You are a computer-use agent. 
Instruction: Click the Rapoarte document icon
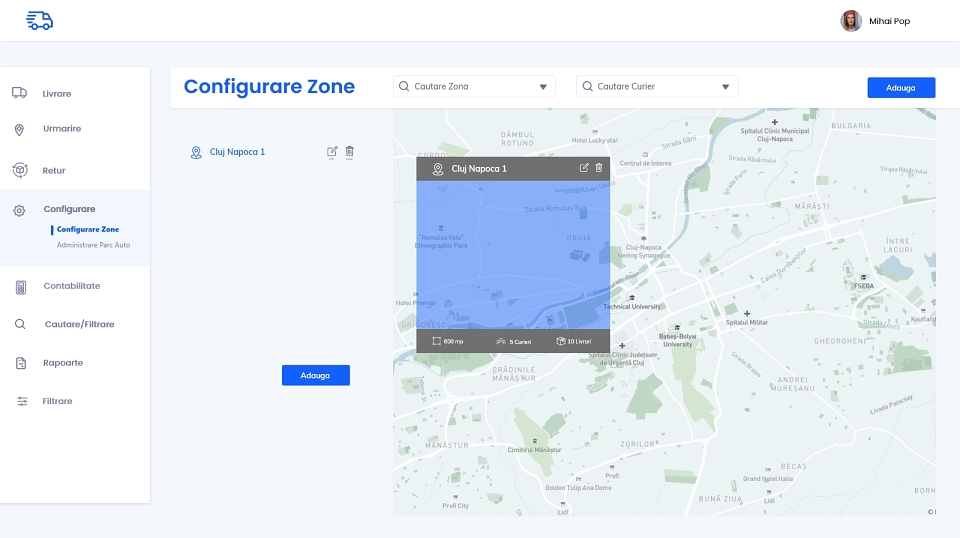click(21, 363)
